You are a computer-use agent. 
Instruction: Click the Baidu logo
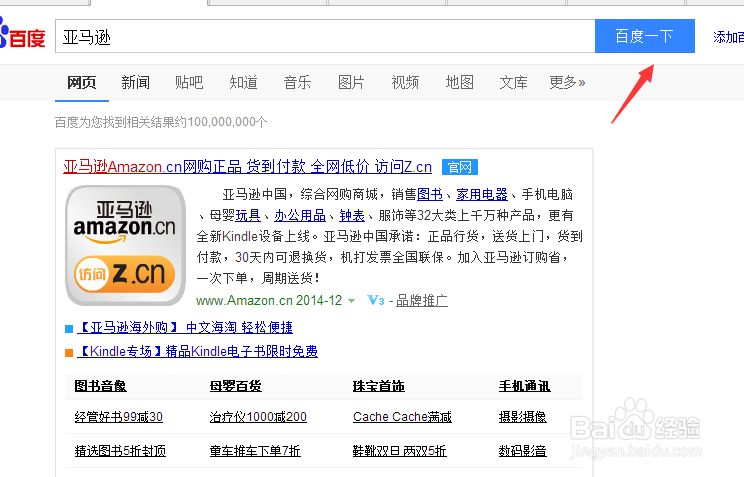(22, 34)
